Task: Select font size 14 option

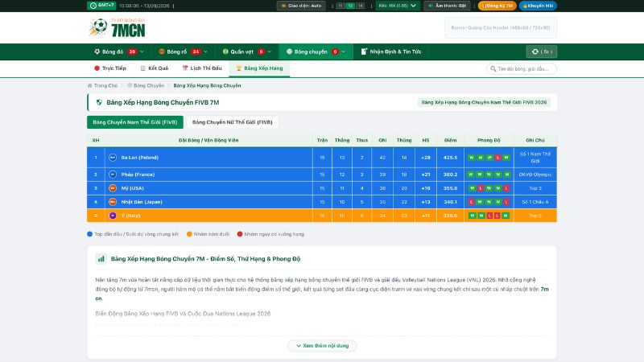Action: pyautogui.click(x=360, y=6)
